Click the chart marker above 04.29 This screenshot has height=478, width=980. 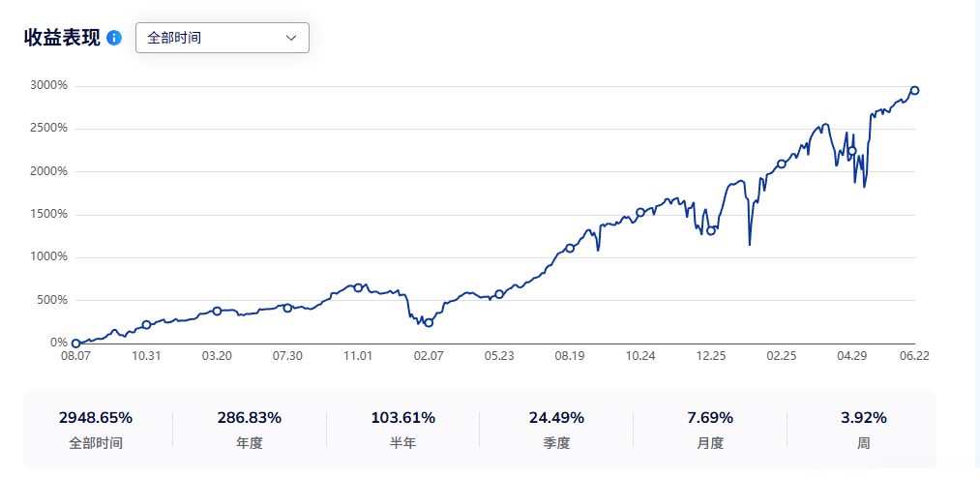(x=852, y=151)
